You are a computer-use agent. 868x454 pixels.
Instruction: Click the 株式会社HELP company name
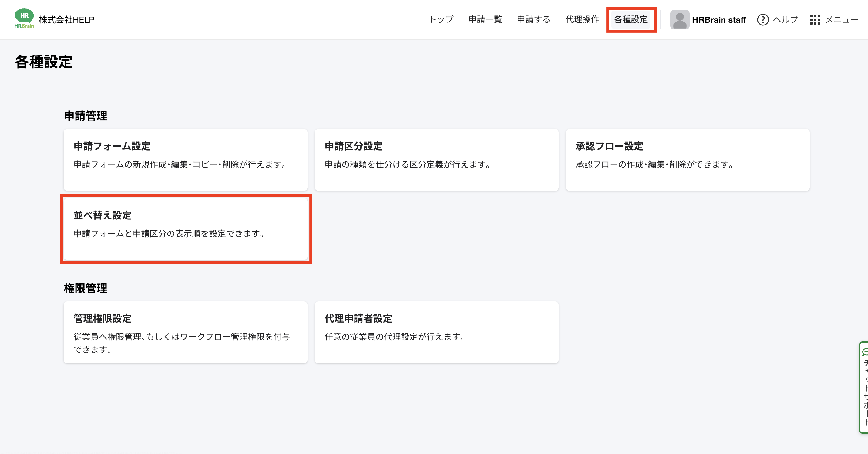[x=66, y=19]
